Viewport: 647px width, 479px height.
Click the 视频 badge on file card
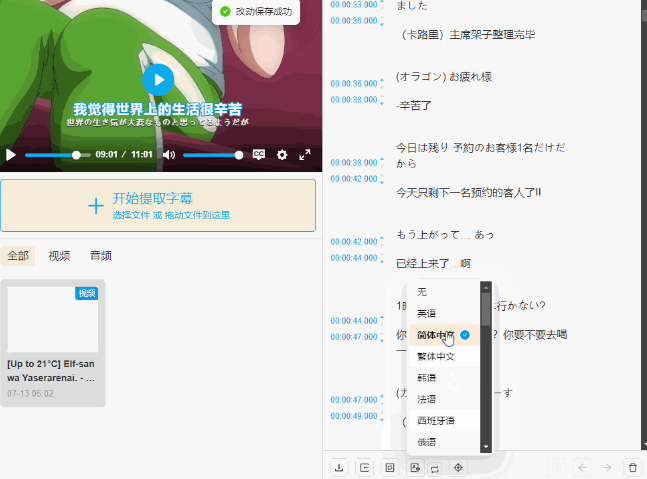pyautogui.click(x=87, y=293)
